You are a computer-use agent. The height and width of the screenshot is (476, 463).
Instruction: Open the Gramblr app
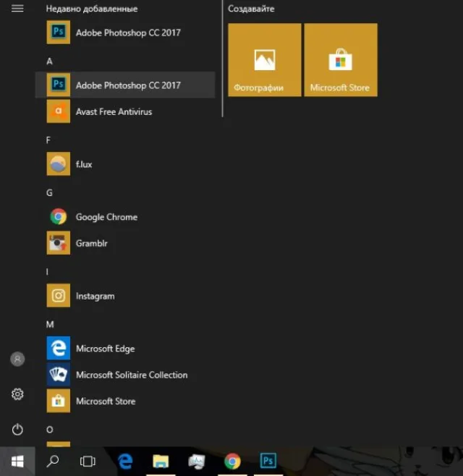(x=125, y=243)
